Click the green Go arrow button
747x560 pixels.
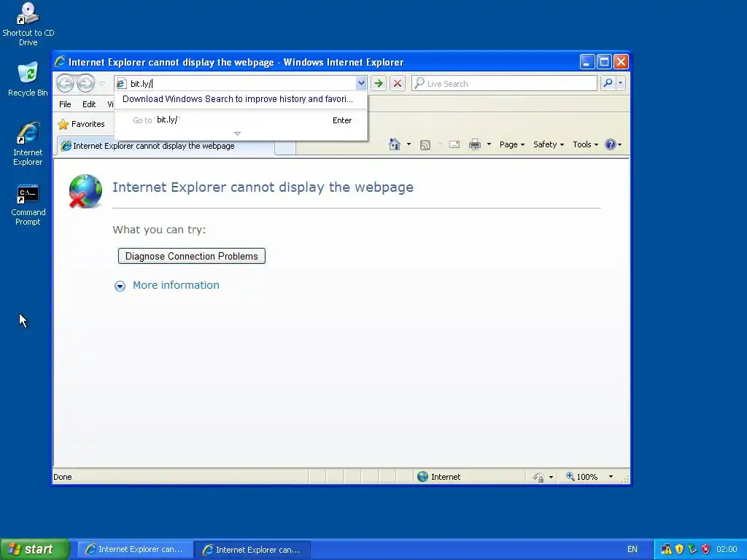coord(379,83)
